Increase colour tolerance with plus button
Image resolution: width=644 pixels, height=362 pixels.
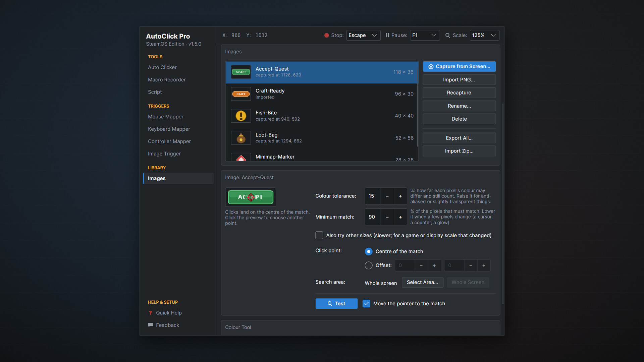(400, 196)
